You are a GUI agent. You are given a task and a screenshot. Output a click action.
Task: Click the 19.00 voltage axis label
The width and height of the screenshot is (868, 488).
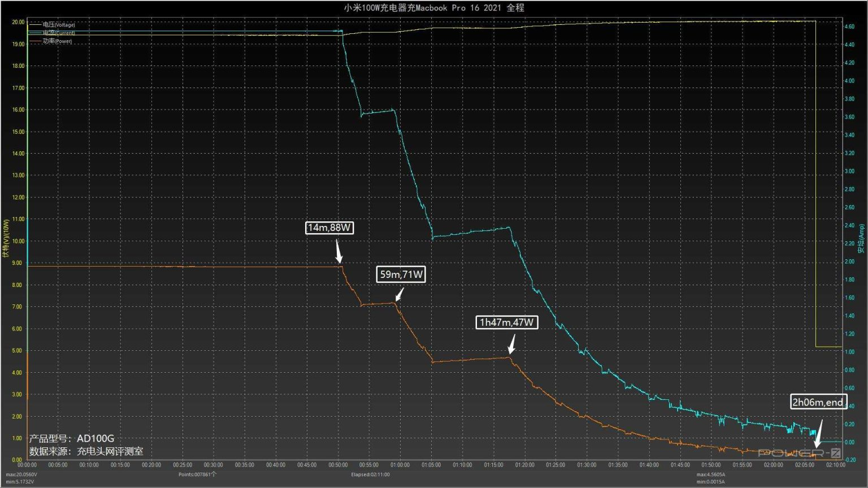click(x=18, y=44)
